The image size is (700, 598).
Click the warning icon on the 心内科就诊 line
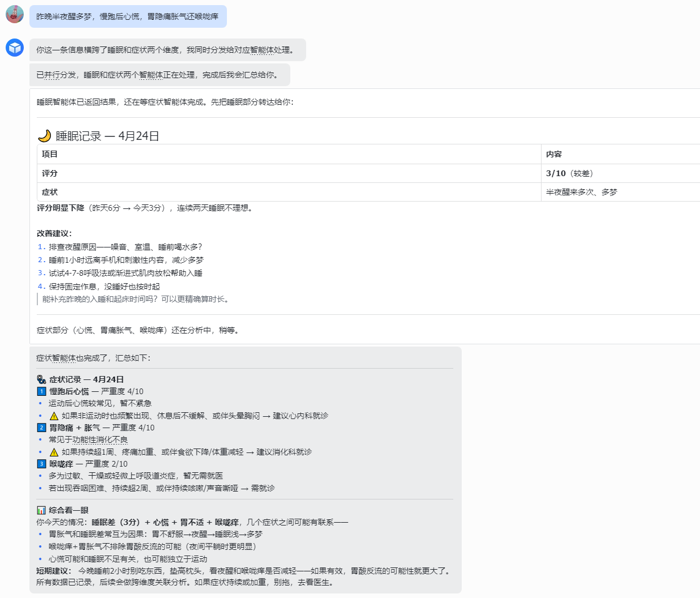(54, 416)
